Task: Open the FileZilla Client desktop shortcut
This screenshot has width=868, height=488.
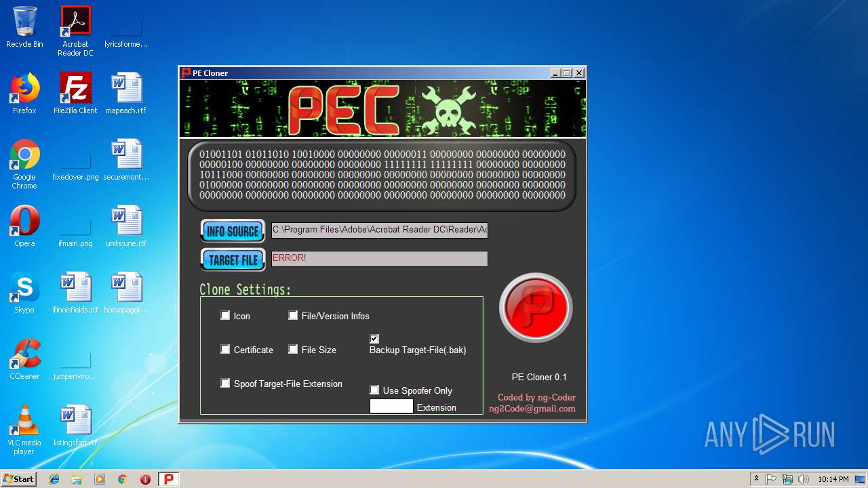Action: click(x=75, y=94)
